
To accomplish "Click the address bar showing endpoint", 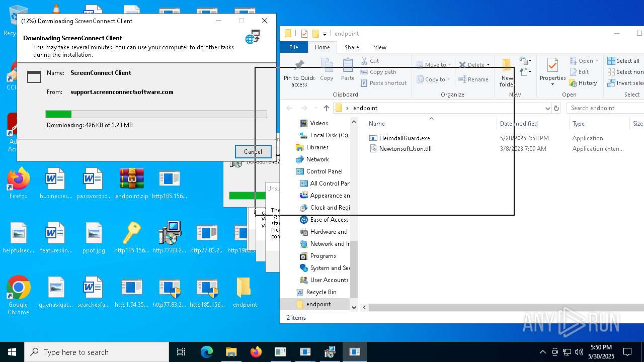I will click(x=443, y=108).
